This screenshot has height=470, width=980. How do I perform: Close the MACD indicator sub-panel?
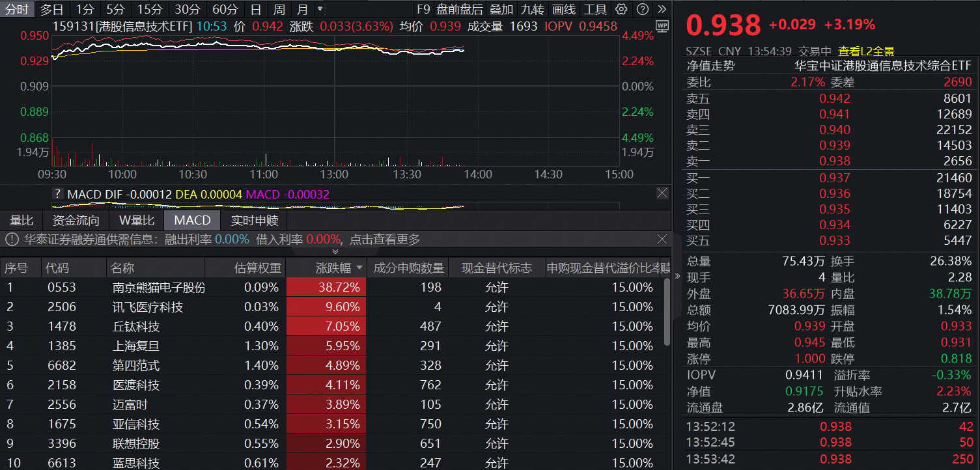662,193
